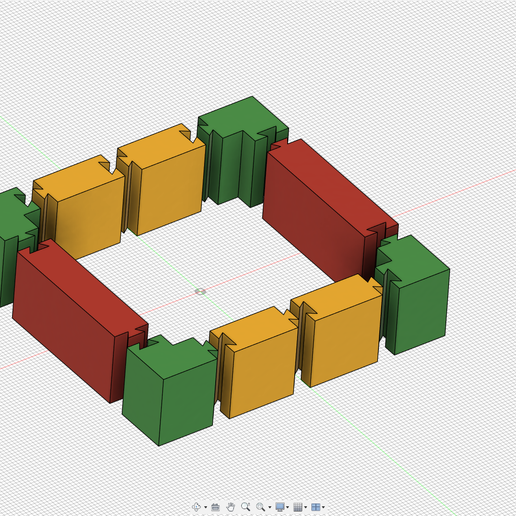The image size is (516, 516).
Task: Expand the Display Settings dropdown arrow
Action: coord(287,507)
